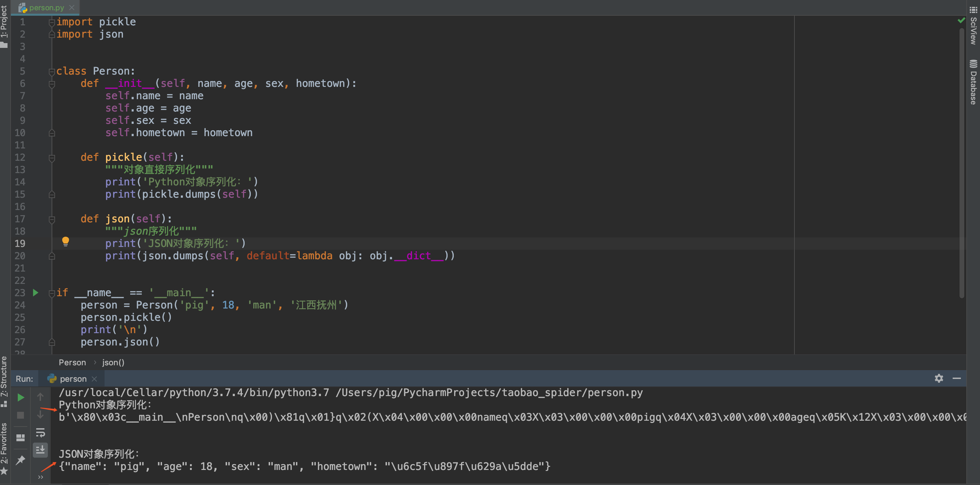Click the editor vertical scrollbar
This screenshot has height=485, width=980.
[x=962, y=164]
